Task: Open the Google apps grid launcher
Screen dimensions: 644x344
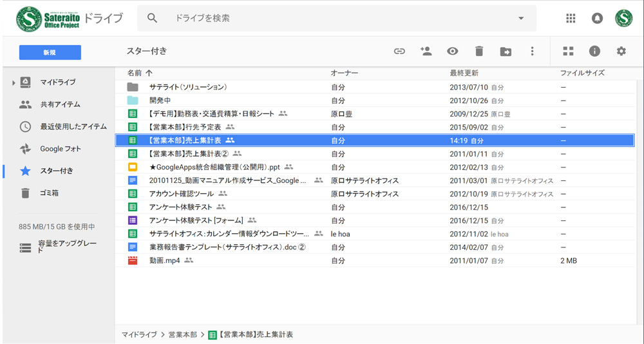Action: click(x=571, y=19)
